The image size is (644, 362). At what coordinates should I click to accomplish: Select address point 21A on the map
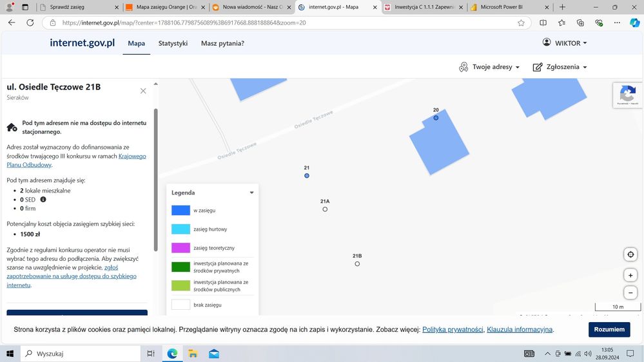(325, 209)
